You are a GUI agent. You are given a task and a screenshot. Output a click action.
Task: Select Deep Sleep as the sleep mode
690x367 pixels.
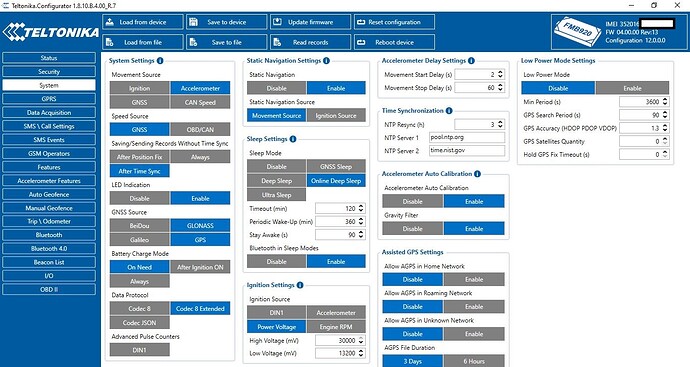pos(276,181)
